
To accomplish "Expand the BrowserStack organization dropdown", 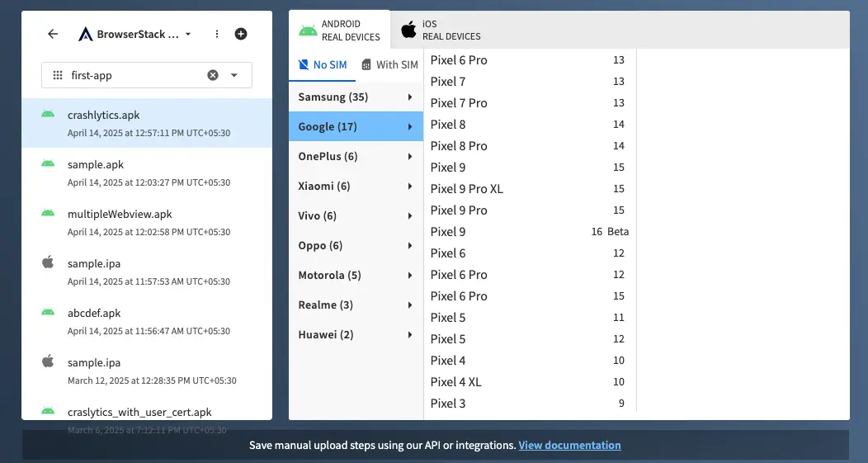I will (x=188, y=35).
